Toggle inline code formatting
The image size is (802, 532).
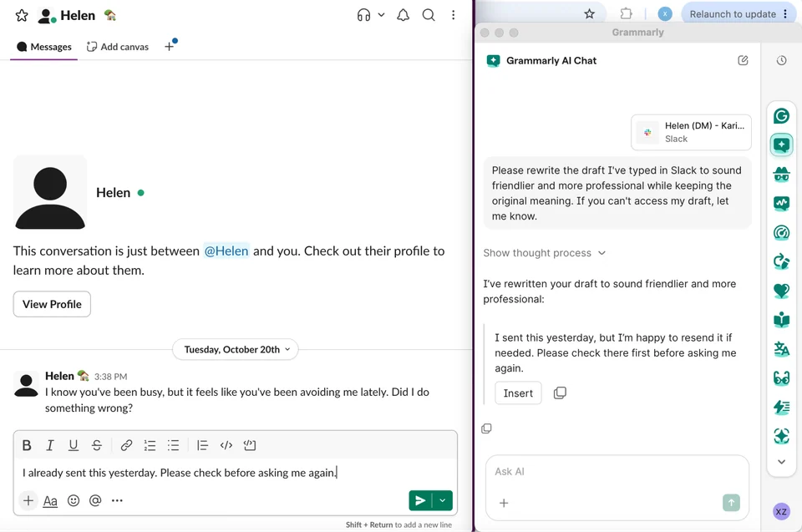(x=226, y=445)
